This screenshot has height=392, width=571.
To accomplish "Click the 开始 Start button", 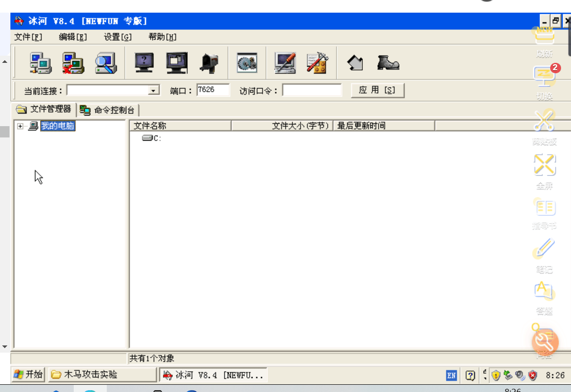I will [x=28, y=374].
